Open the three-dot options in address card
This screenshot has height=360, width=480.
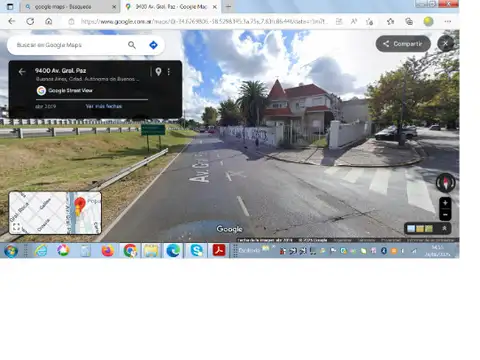[169, 72]
